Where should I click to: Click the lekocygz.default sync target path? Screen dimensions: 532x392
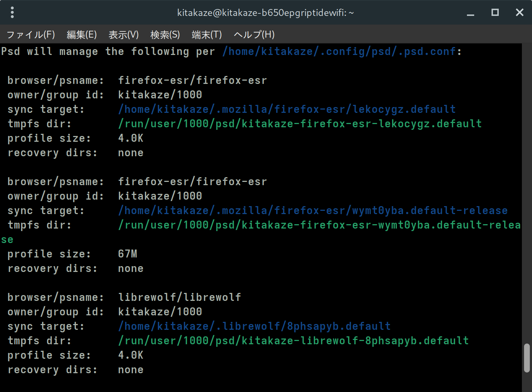[x=287, y=109]
